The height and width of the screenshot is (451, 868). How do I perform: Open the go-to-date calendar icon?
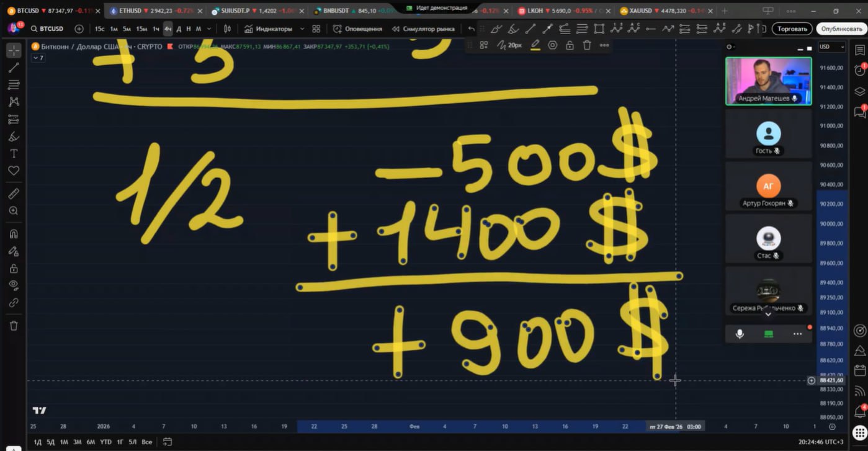pos(167,442)
